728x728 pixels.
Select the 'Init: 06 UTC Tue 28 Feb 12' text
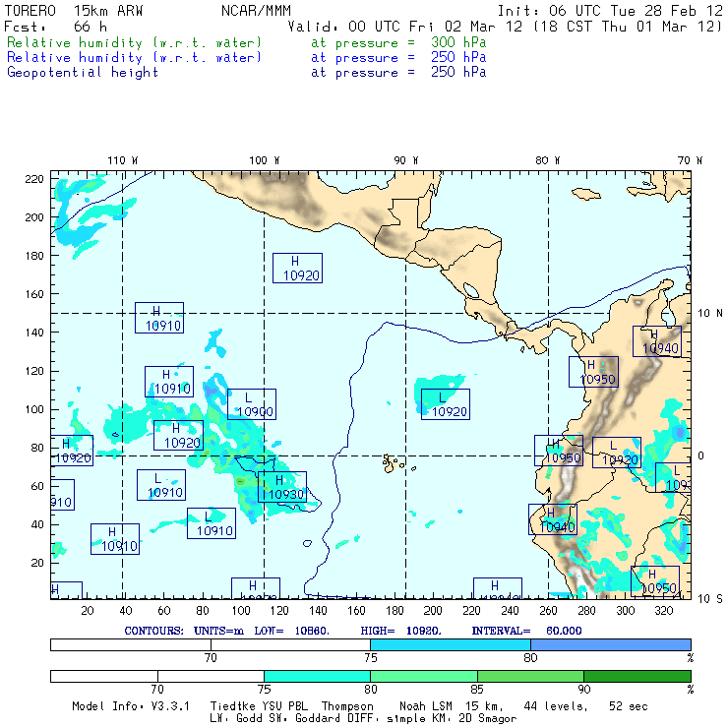pos(610,11)
